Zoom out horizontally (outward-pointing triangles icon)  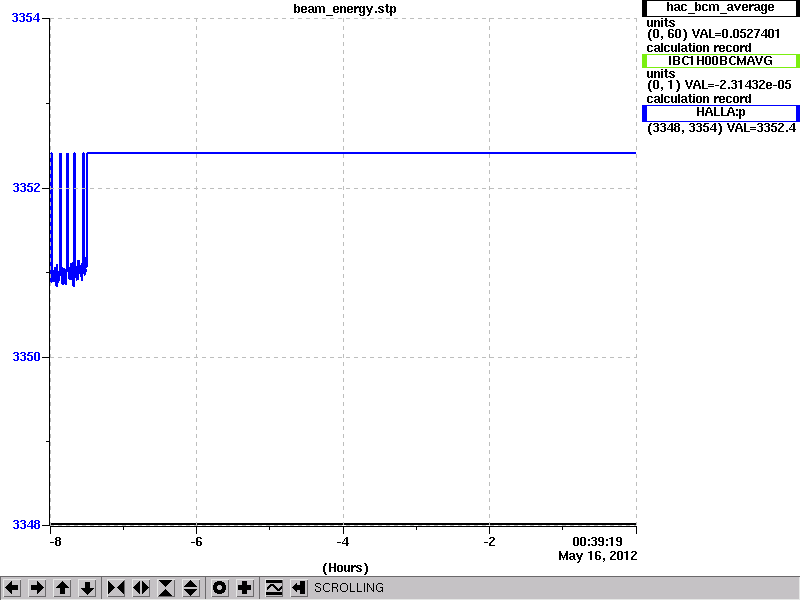click(141, 588)
